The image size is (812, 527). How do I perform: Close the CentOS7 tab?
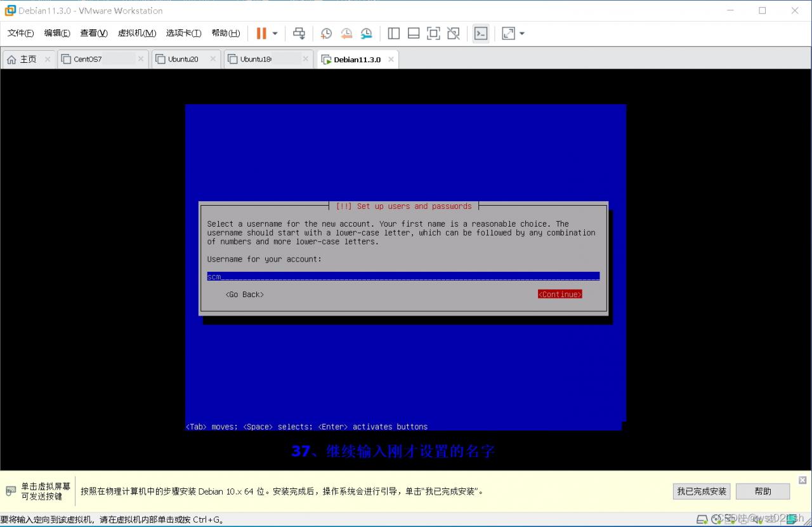(141, 59)
